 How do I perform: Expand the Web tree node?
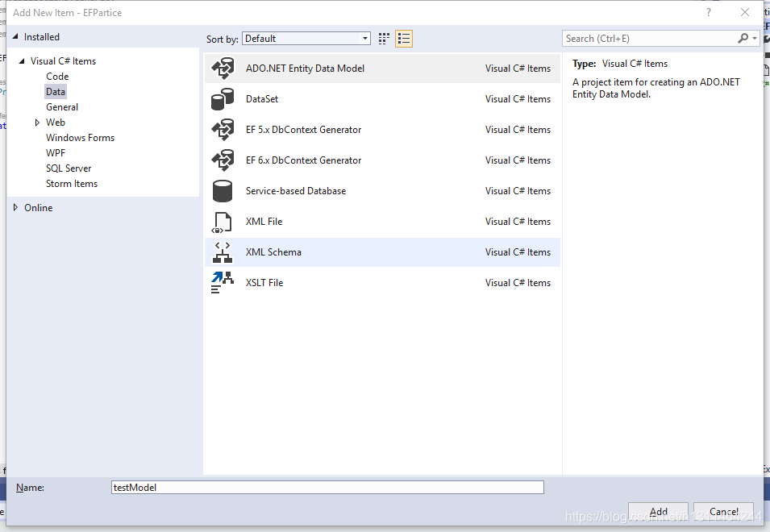[x=37, y=123]
